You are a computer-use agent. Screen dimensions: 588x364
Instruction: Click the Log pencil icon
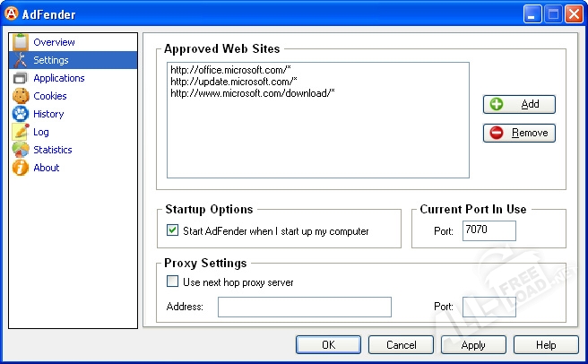point(20,132)
